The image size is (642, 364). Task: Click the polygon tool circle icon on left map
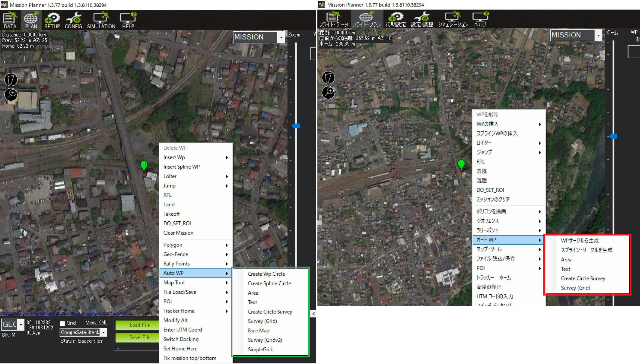[11, 80]
